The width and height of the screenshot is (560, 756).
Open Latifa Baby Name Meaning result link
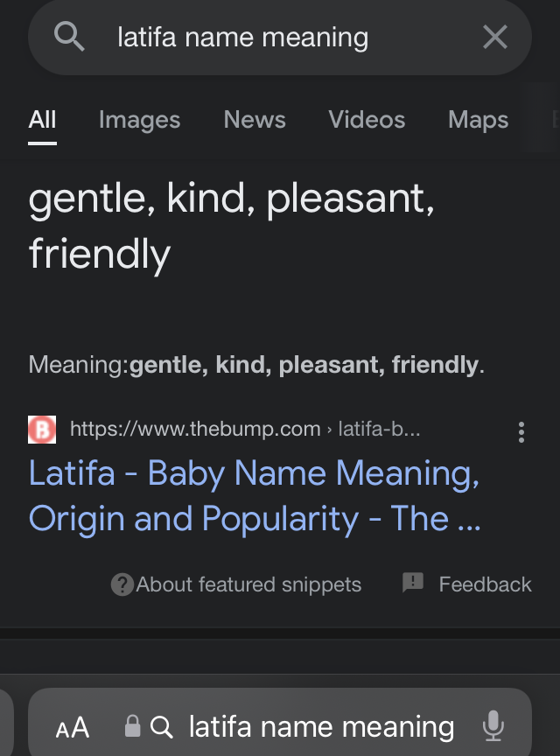[x=255, y=495]
